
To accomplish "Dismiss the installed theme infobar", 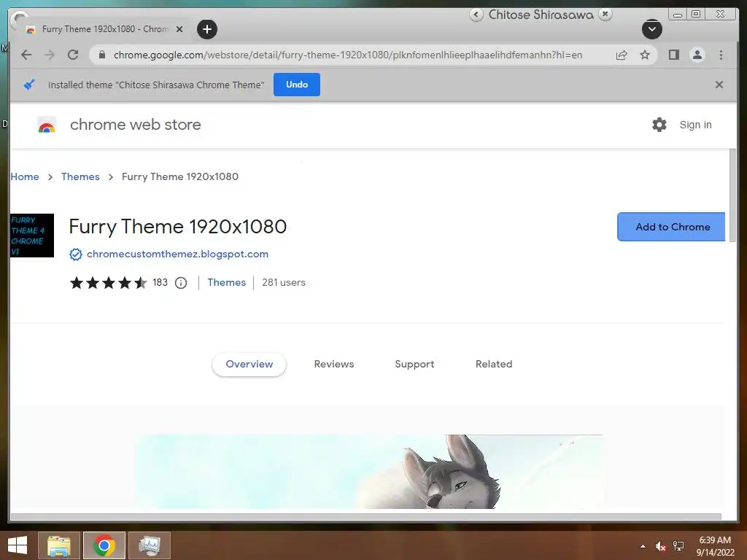I will tap(719, 85).
